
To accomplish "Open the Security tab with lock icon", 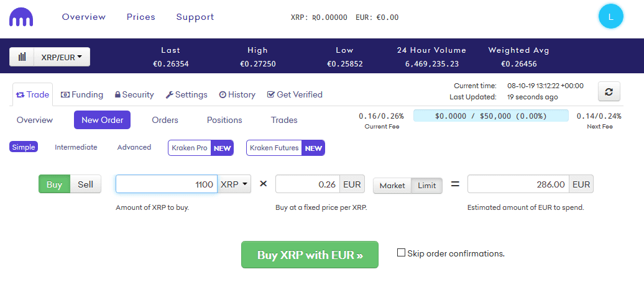I will pos(134,95).
